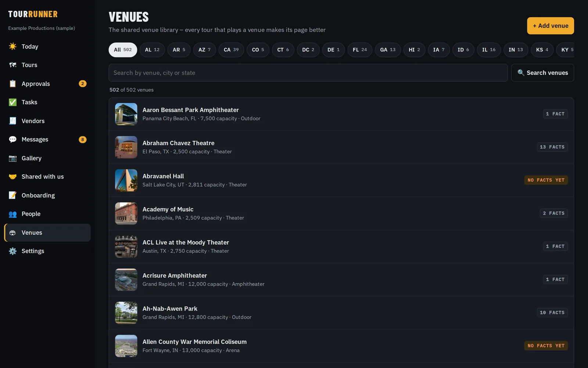The height and width of the screenshot is (368, 588).
Task: Open Tours in the sidebar
Action: click(47, 65)
